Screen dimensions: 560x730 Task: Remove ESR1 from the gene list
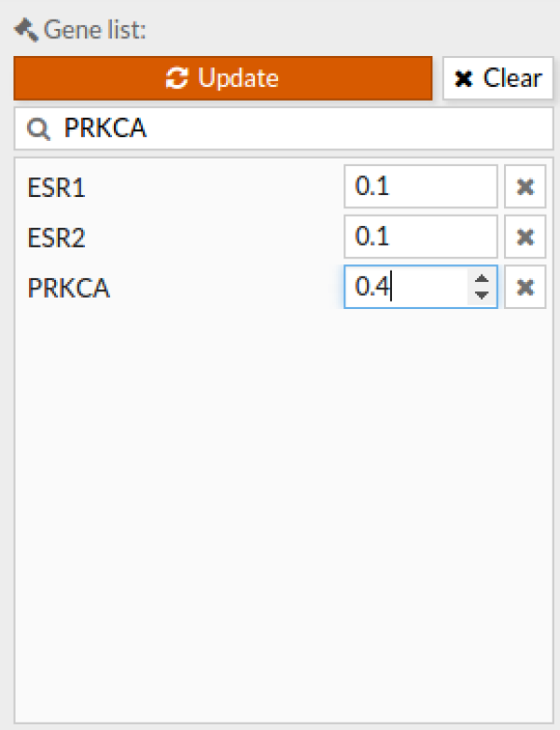(525, 187)
